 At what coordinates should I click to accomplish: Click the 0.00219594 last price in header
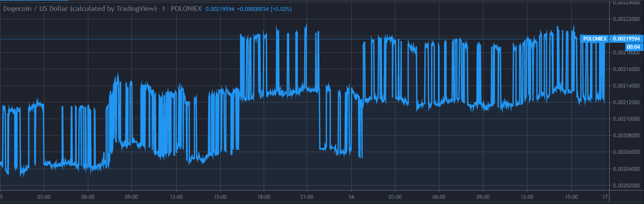point(219,9)
